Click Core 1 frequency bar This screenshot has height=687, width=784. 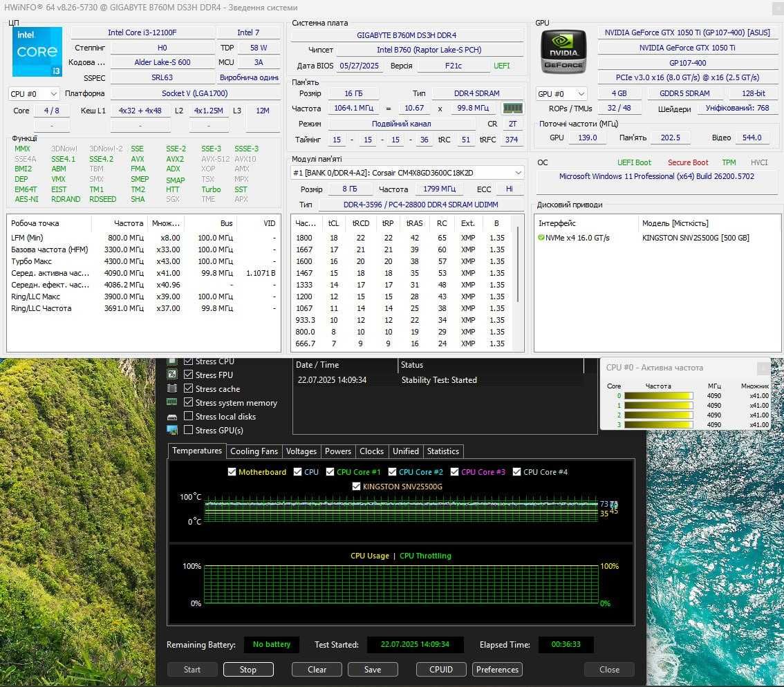pyautogui.click(x=658, y=406)
